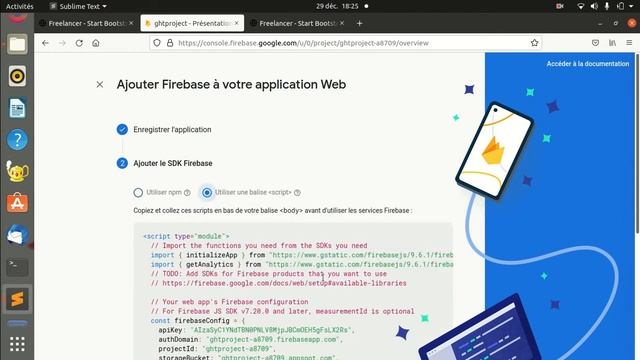The height and width of the screenshot is (360, 640).
Task: Click the completed 'Enregistrer l'application' step icon
Action: (x=122, y=129)
